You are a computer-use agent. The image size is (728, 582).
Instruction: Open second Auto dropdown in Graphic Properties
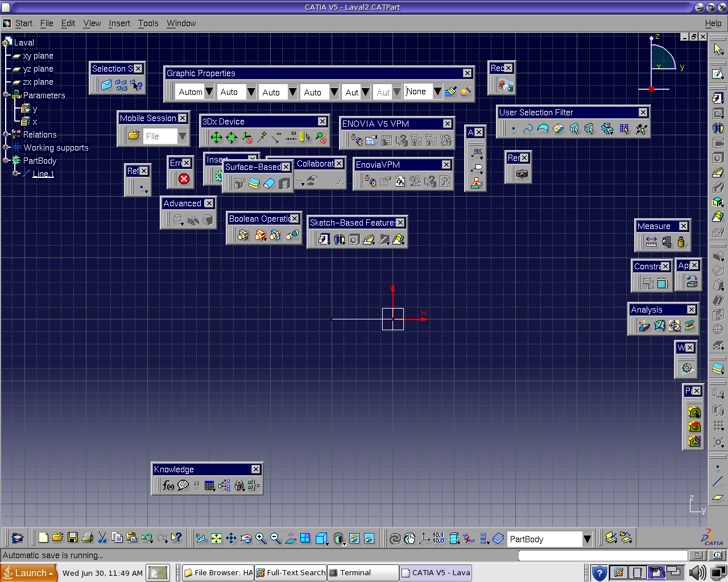pyautogui.click(x=293, y=92)
